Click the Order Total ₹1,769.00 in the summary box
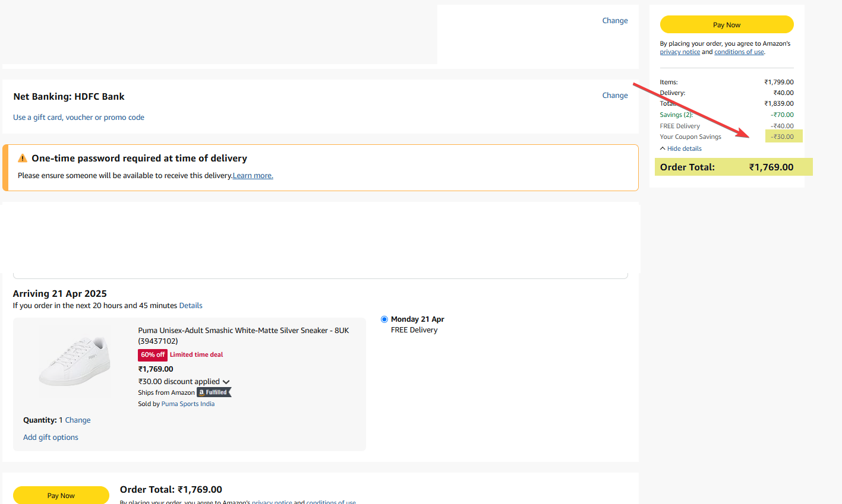 [727, 167]
